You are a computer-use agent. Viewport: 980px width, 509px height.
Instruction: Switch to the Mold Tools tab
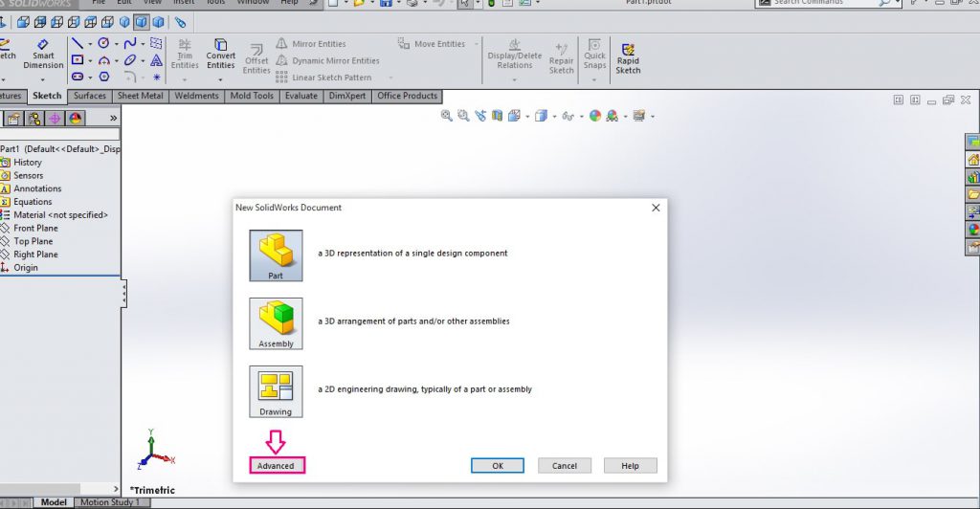(x=252, y=96)
